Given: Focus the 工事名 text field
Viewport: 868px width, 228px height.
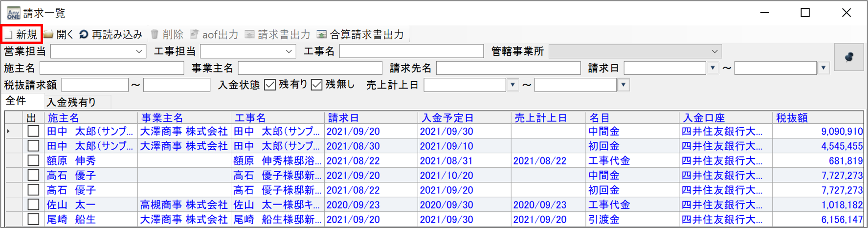Looking at the screenshot, I should coord(411,51).
